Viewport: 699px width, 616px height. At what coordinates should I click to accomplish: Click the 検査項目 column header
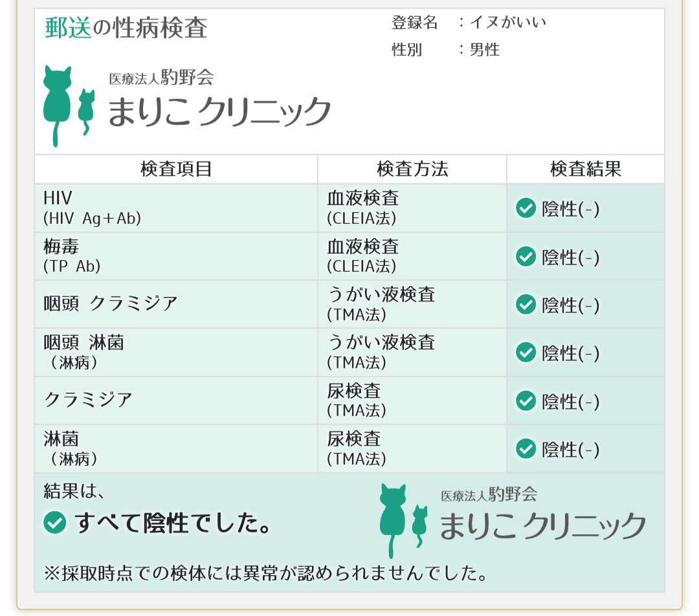[x=176, y=169]
